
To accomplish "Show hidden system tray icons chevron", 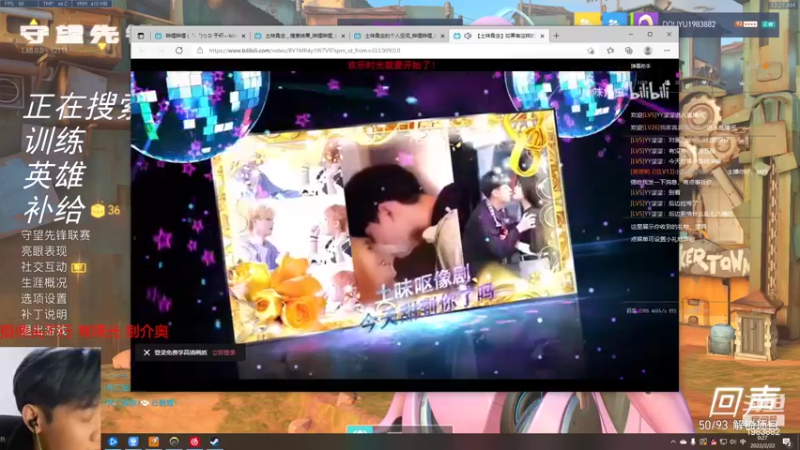I will 673,442.
